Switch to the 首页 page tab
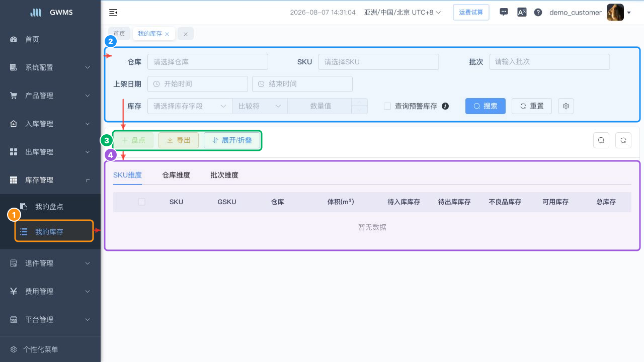Viewport: 644px width, 362px height. tap(119, 34)
